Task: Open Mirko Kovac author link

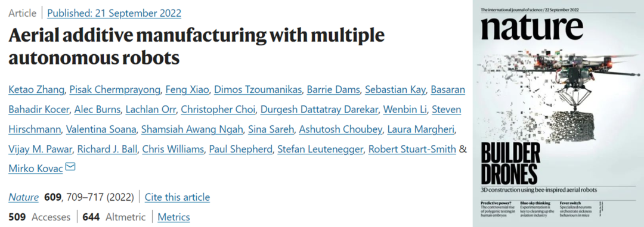Action: tap(35, 168)
